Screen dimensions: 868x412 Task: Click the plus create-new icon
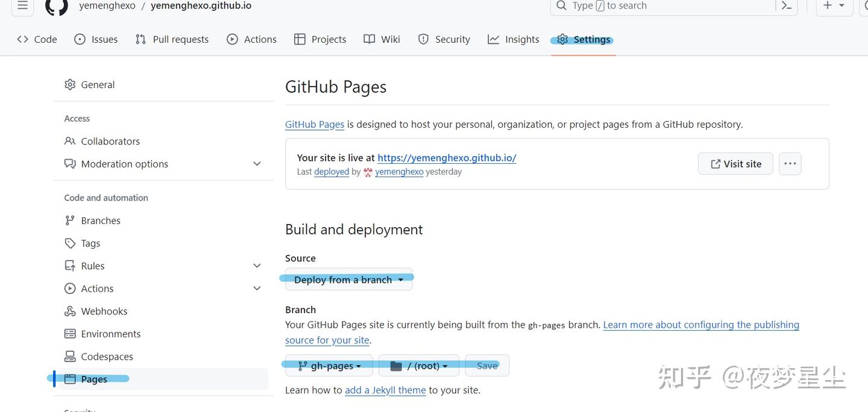click(828, 6)
